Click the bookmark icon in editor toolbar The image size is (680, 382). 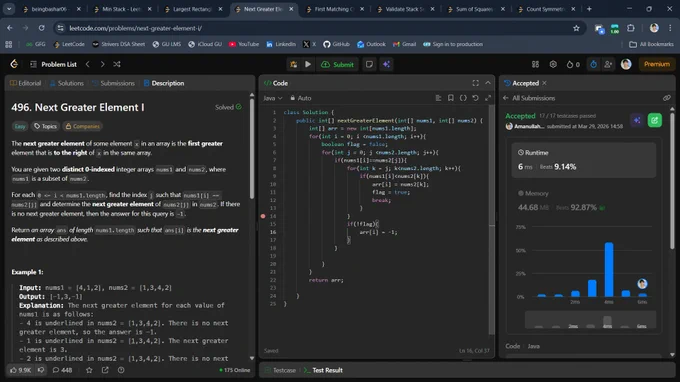point(451,98)
